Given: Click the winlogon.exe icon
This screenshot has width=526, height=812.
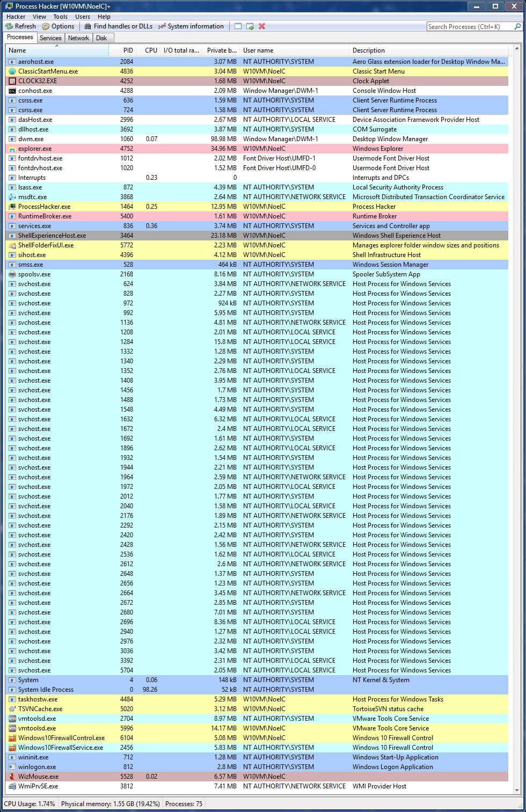Looking at the screenshot, I should point(12,767).
